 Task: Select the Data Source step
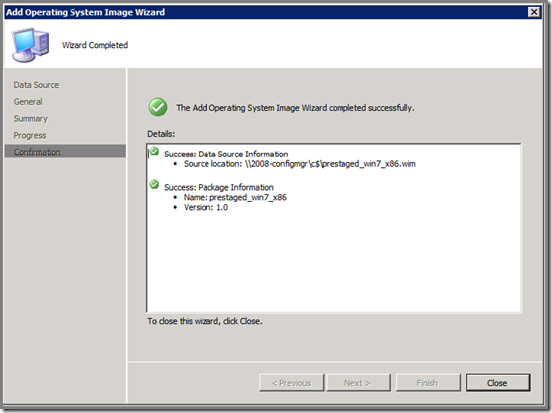tap(36, 85)
